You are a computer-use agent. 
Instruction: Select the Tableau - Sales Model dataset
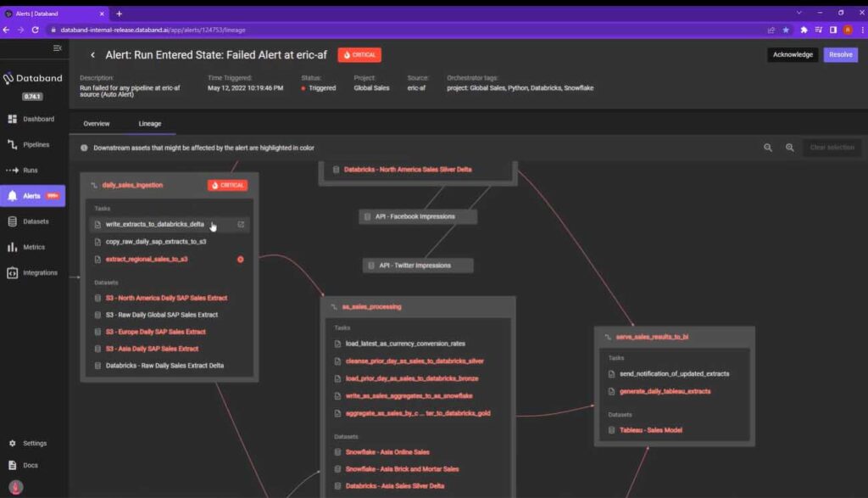coord(650,430)
